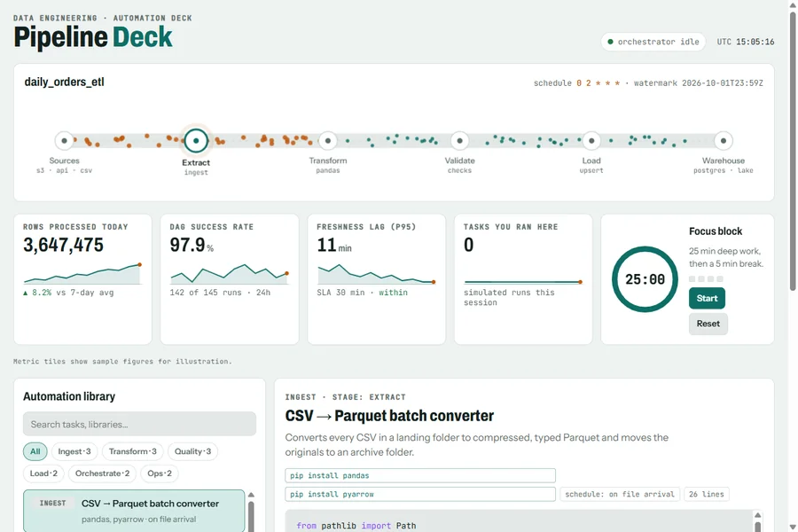The height and width of the screenshot is (532, 798).
Task: Click the from pathlib import Path code line
Action: click(x=356, y=526)
